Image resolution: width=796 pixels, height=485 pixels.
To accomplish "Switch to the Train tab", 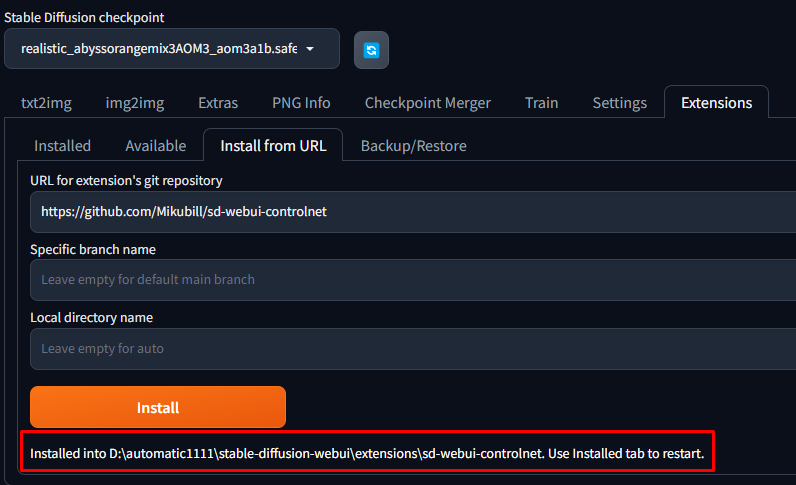I will click(x=541, y=103).
